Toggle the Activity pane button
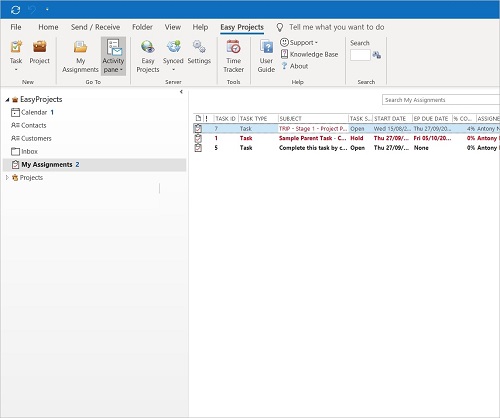This screenshot has width=500, height=418. coord(113,56)
